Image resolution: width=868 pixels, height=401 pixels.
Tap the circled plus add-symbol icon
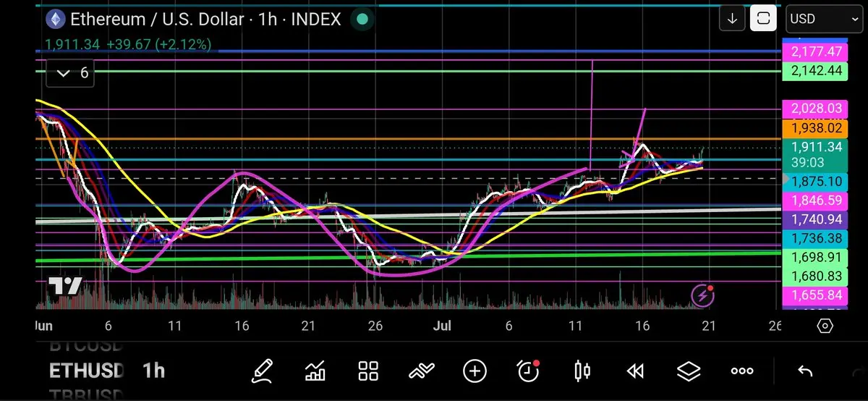click(x=475, y=371)
